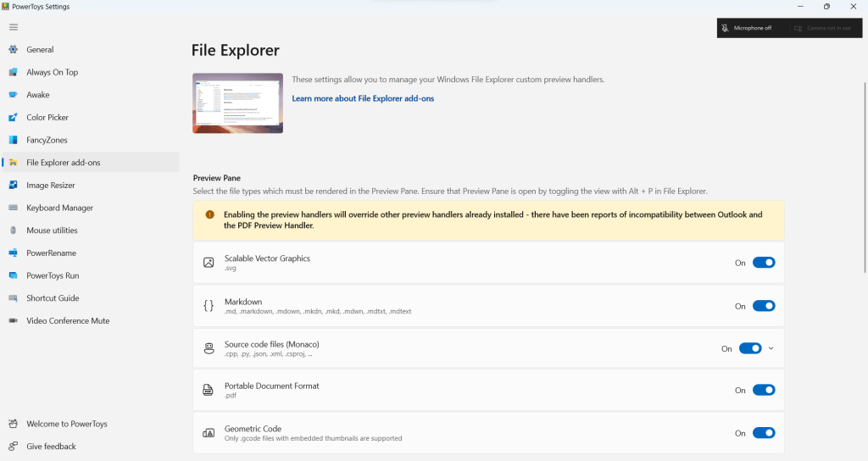Select File Explorer add-ons in sidebar

(91, 163)
